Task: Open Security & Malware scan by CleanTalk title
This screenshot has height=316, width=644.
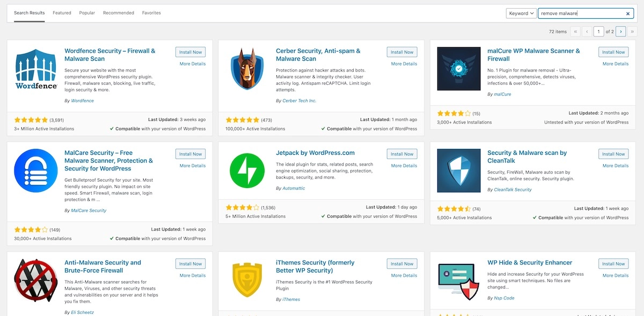Action: [527, 157]
